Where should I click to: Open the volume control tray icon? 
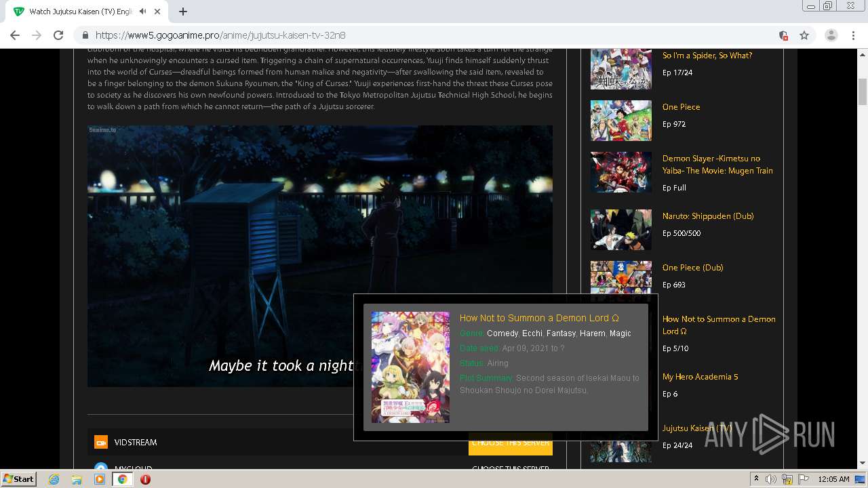pyautogui.click(x=771, y=479)
